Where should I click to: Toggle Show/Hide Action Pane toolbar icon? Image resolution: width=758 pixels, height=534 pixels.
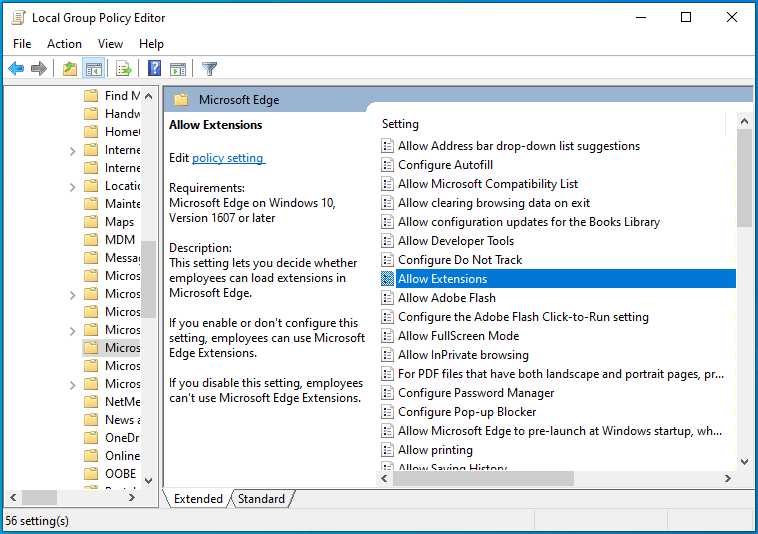pyautogui.click(x=178, y=69)
